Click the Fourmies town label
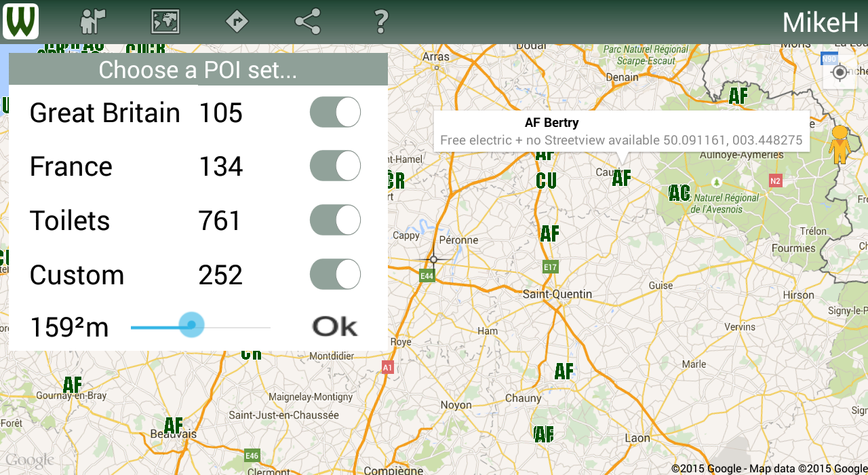The image size is (868, 475). tap(793, 248)
